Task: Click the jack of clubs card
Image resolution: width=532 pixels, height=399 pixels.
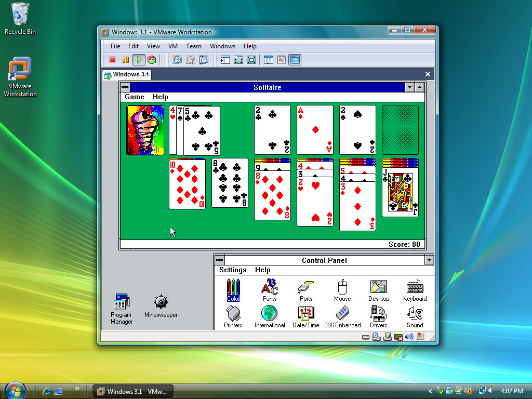Action: [401, 192]
